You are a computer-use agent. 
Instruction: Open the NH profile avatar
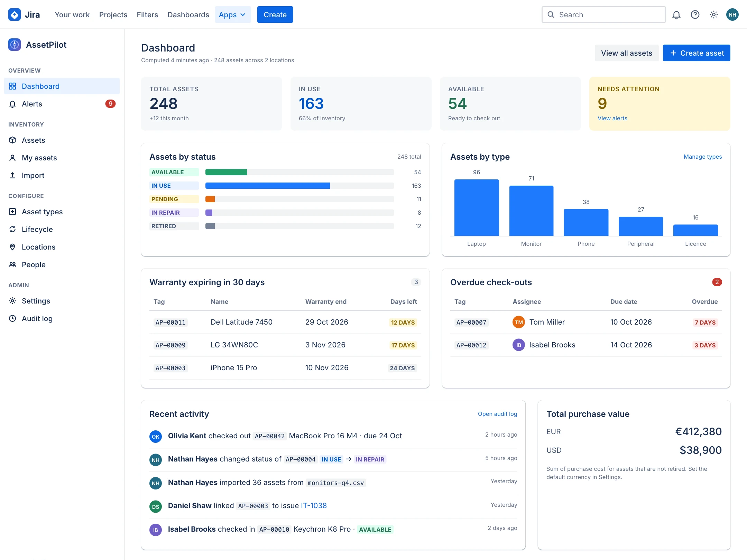[732, 15]
